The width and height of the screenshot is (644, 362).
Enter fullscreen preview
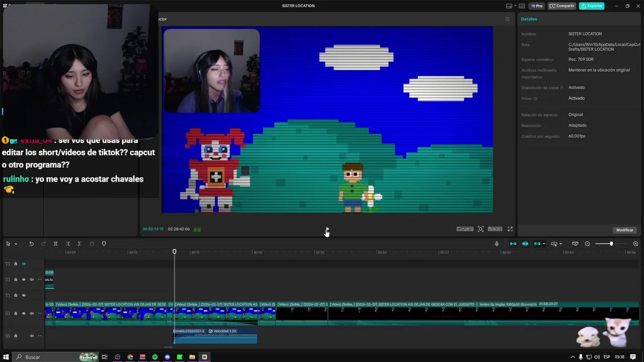click(510, 229)
